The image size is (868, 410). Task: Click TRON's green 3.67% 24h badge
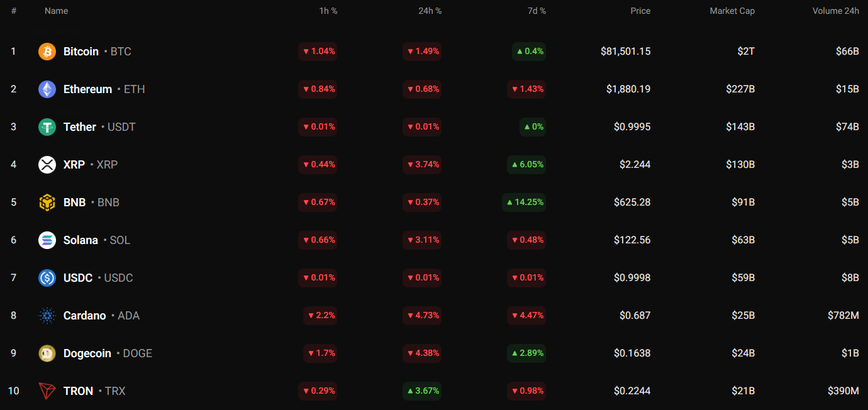pyautogui.click(x=422, y=391)
